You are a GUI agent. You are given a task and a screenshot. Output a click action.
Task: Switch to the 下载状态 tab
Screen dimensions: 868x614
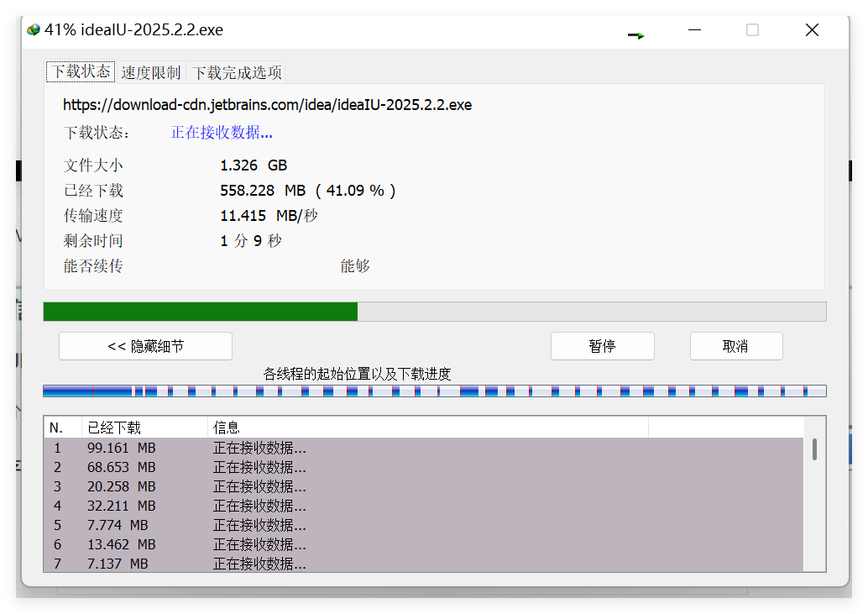coord(81,72)
